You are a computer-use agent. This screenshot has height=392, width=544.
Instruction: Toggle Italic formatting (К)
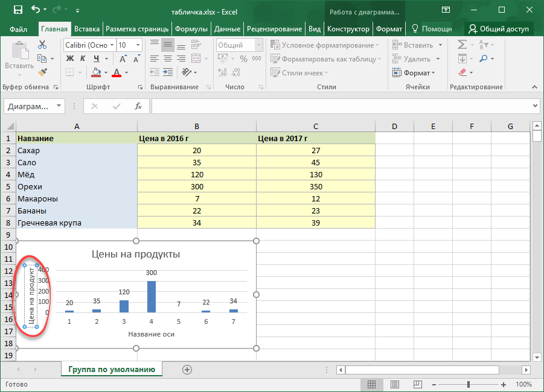(x=83, y=58)
